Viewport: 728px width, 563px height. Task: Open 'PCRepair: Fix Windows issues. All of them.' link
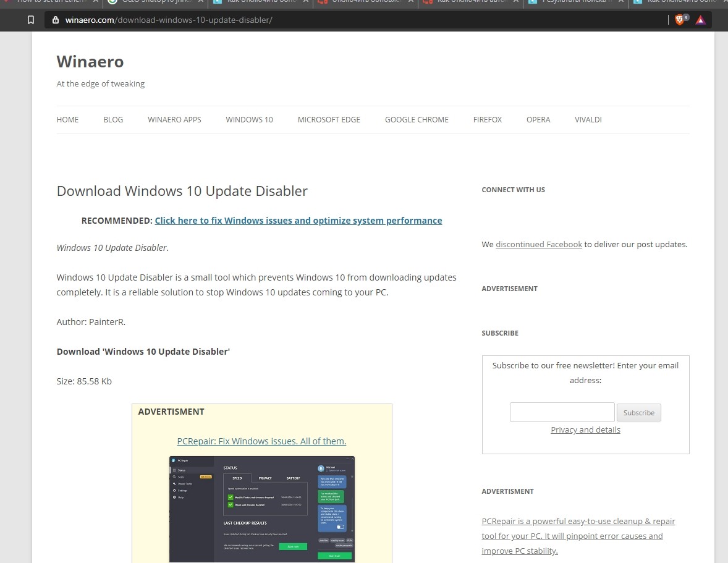[x=261, y=441]
